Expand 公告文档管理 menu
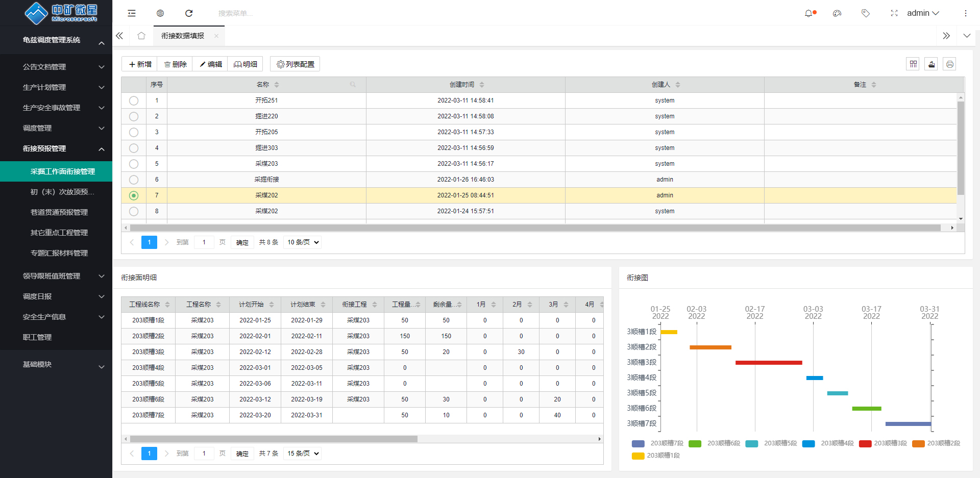This screenshot has height=478, width=980. pyautogui.click(x=56, y=67)
